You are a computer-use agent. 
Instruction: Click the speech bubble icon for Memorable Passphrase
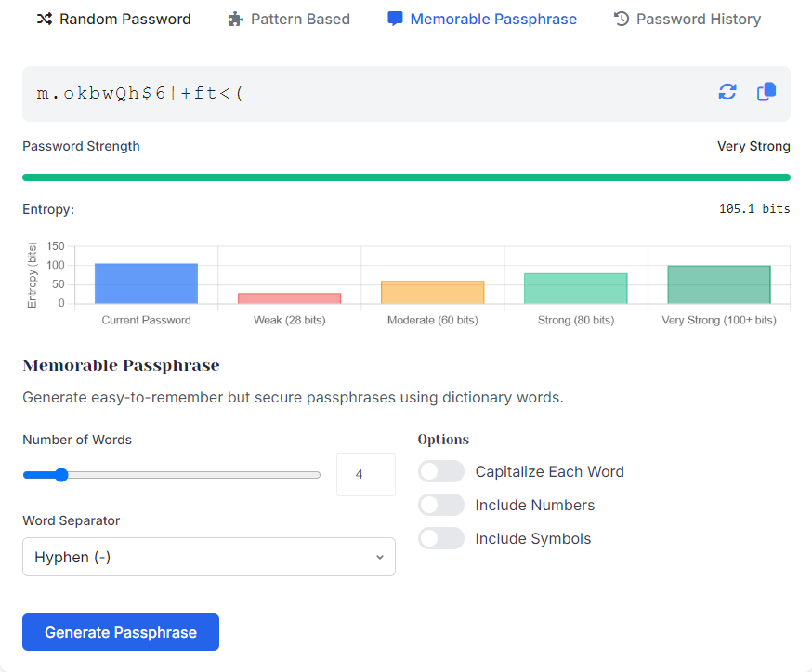(395, 20)
